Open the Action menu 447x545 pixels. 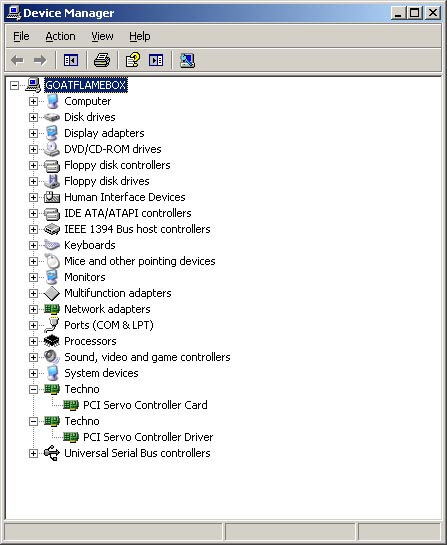tap(60, 36)
